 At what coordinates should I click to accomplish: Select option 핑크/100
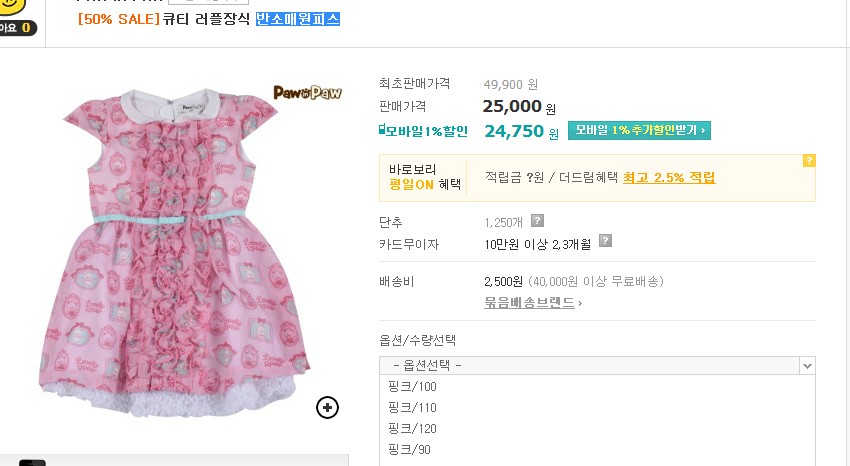413,387
